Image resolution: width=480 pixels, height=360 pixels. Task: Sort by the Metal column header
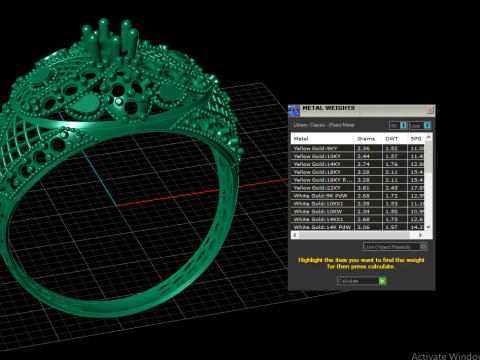coord(322,139)
